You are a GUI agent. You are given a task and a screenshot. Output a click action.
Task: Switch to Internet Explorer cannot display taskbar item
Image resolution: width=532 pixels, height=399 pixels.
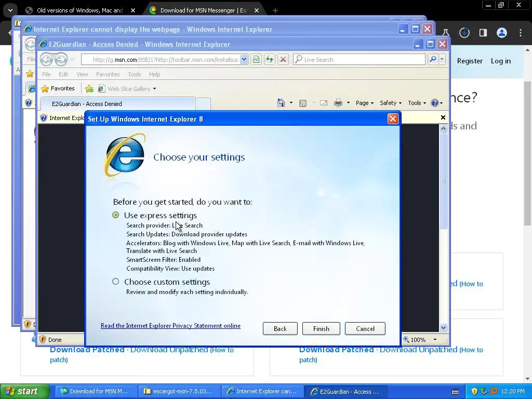click(262, 391)
